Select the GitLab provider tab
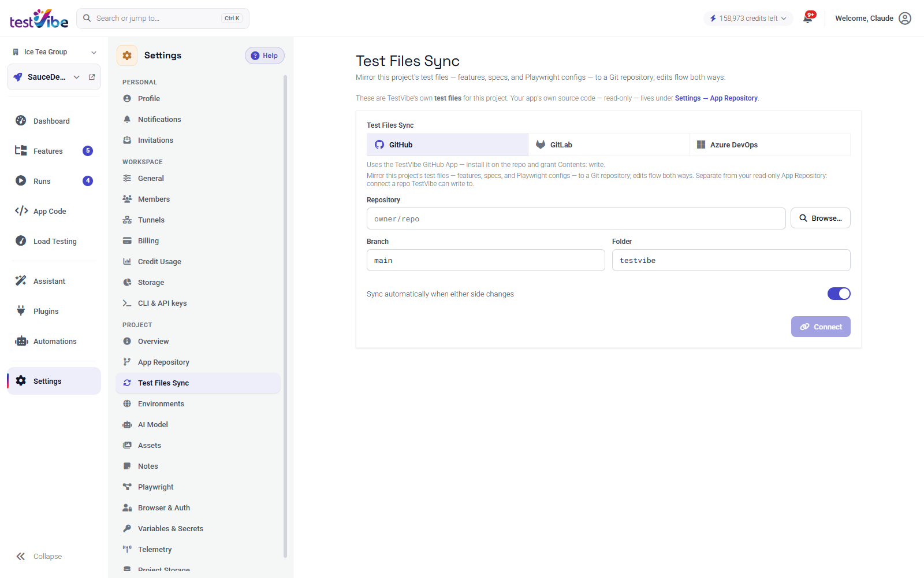Screen dimensions: 924x578 (x=609, y=144)
